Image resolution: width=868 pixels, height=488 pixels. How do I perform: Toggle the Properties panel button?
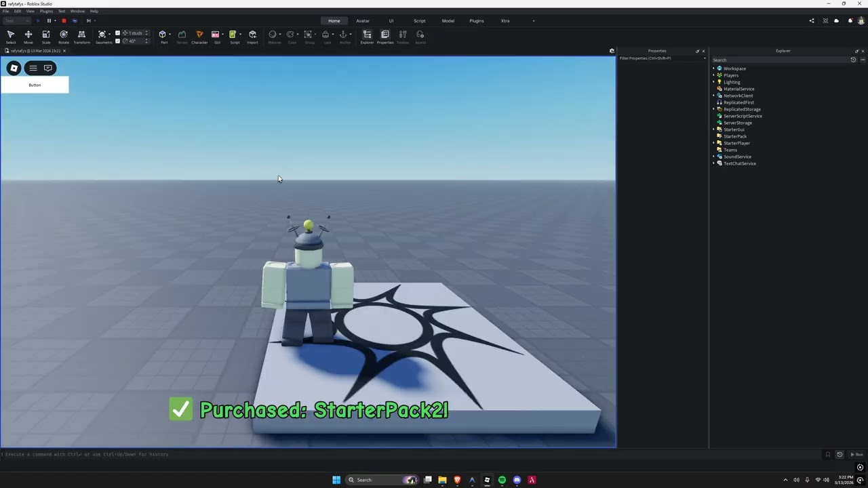click(x=385, y=37)
